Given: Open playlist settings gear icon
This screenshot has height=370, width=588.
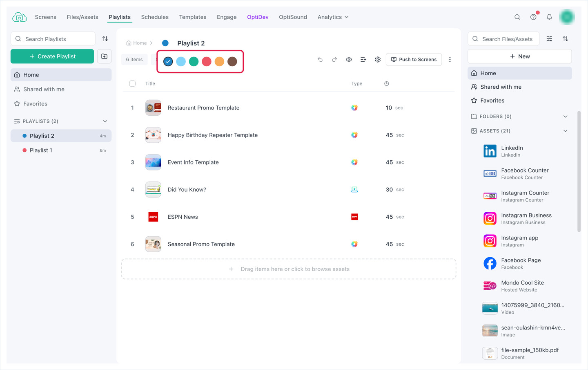Looking at the screenshot, I should (x=378, y=60).
